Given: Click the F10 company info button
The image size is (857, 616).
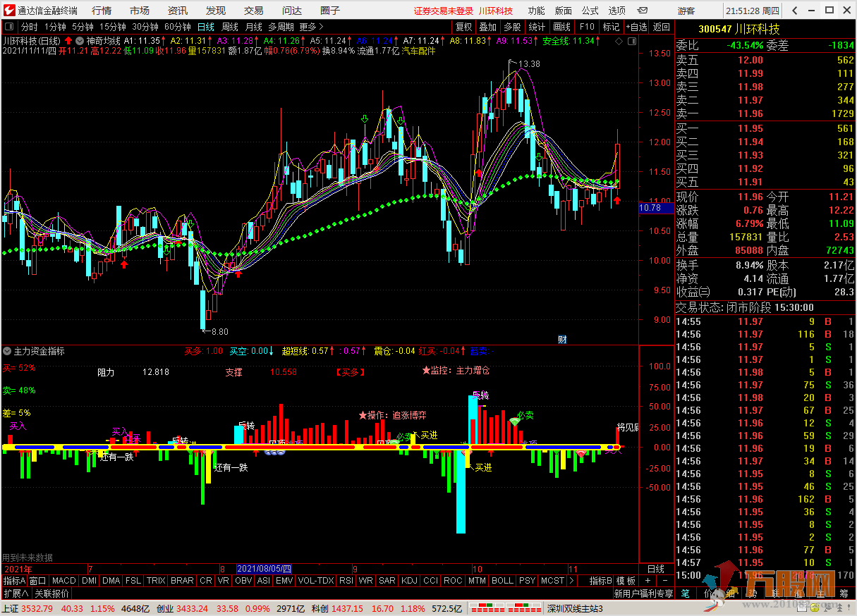Looking at the screenshot, I should (x=587, y=27).
